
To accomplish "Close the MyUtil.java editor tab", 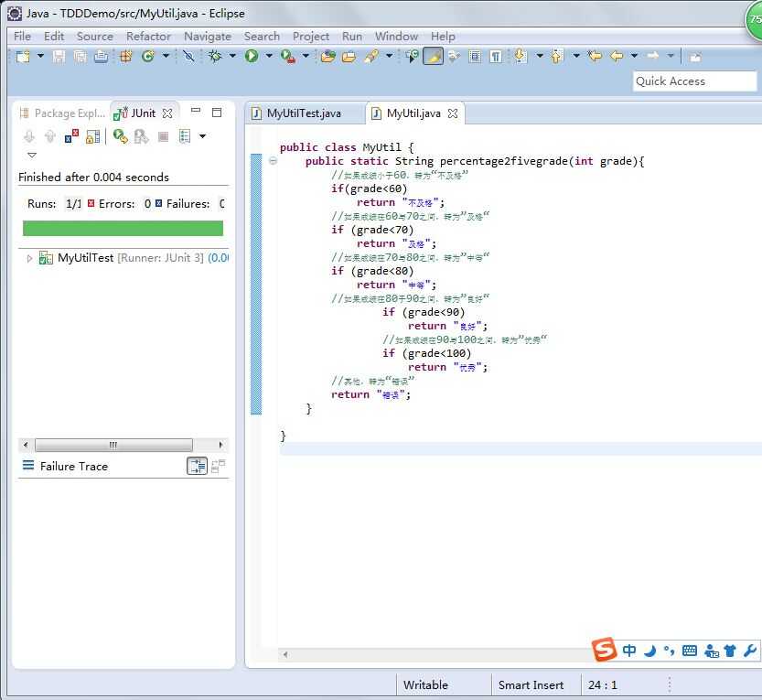I will (453, 113).
